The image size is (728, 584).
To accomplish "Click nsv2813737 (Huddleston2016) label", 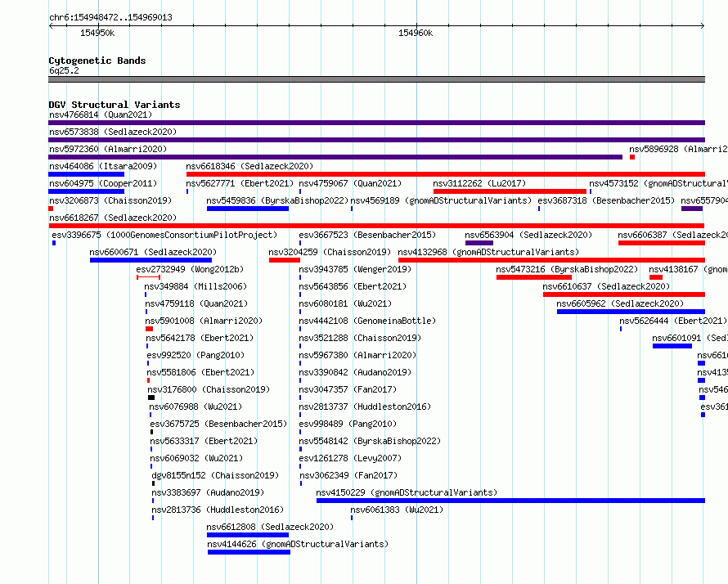I will point(365,407).
